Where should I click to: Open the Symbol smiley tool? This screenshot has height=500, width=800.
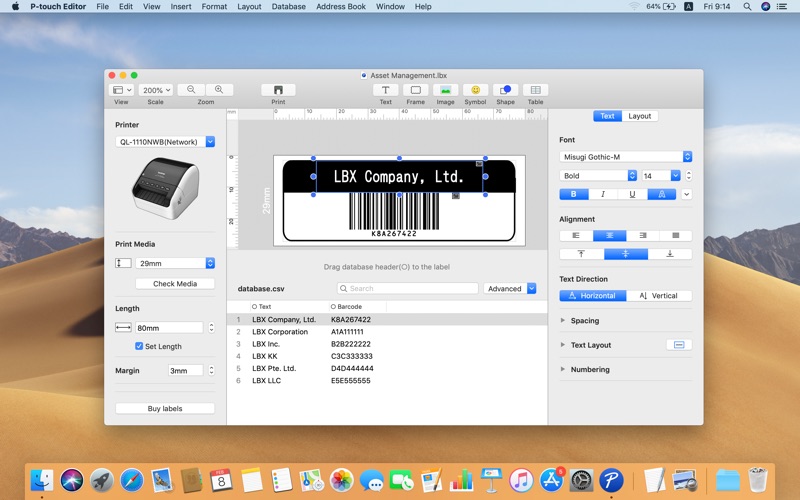point(476,90)
